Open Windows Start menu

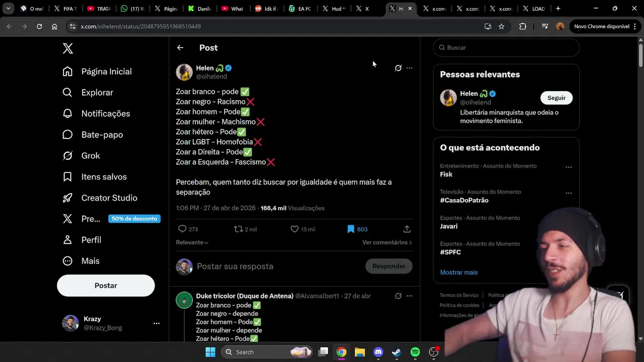pyautogui.click(x=210, y=352)
